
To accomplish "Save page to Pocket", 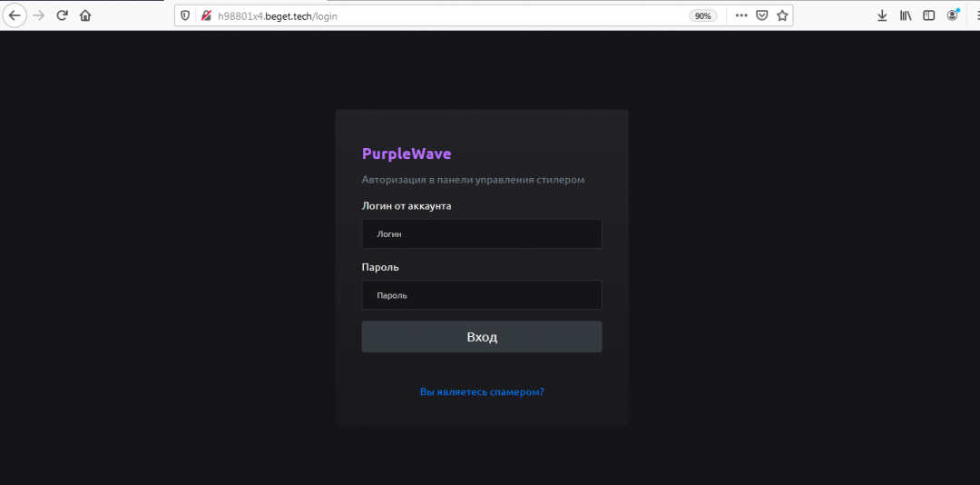I will tap(762, 15).
